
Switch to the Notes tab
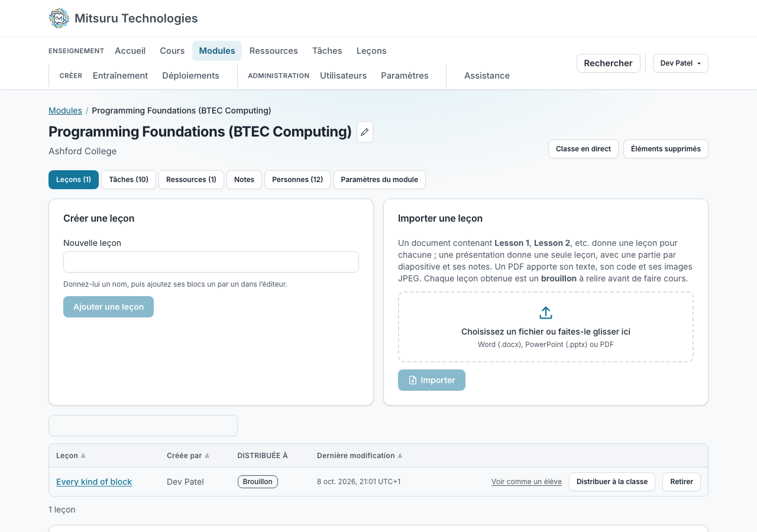[244, 180]
